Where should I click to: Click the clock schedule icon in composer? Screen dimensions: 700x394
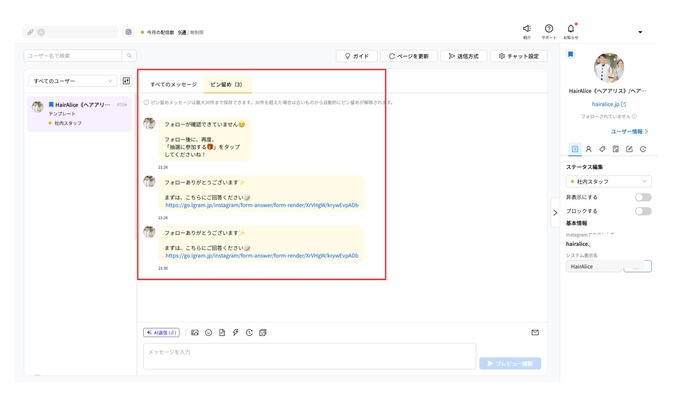click(x=249, y=332)
